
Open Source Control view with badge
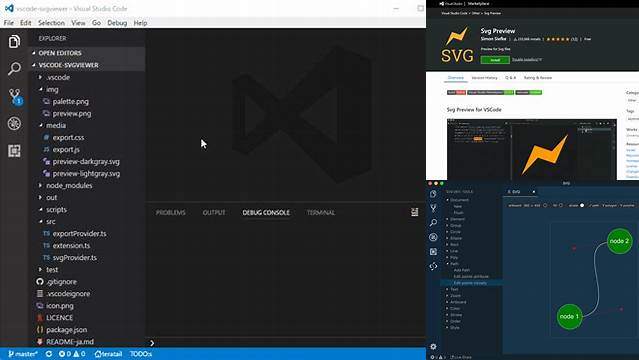coord(15,97)
